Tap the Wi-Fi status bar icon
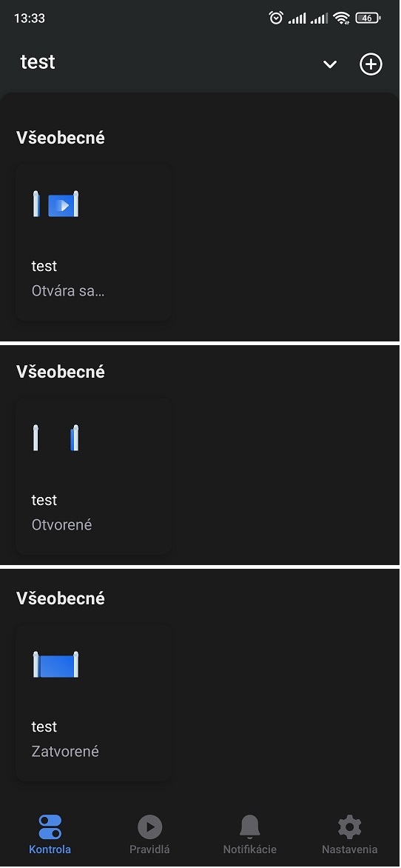Viewport: 401px width, 868px height. pyautogui.click(x=342, y=19)
